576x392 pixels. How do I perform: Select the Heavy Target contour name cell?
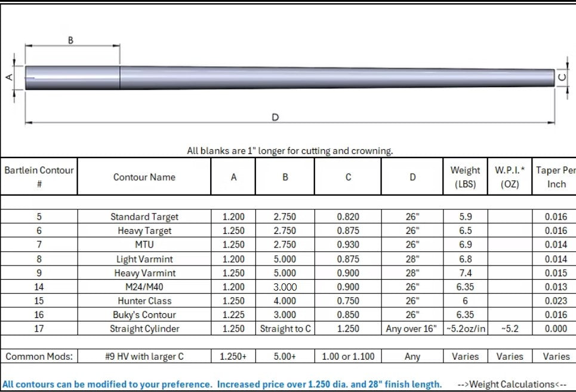[144, 231]
